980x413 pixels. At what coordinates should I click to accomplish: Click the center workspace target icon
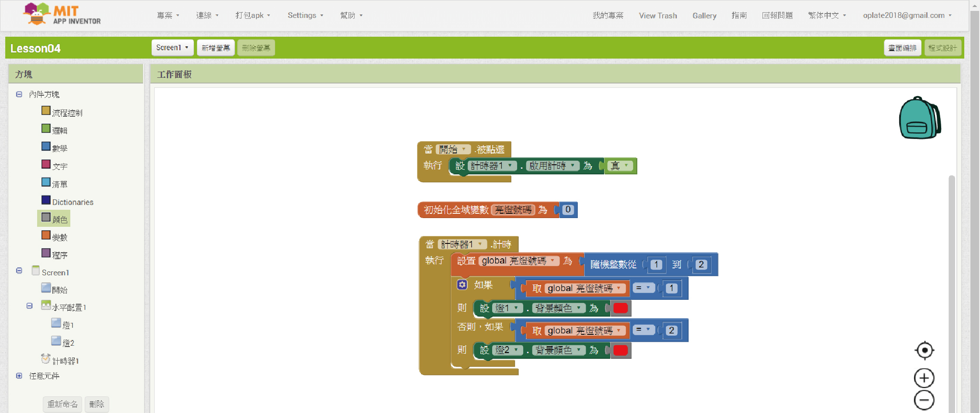(x=924, y=350)
